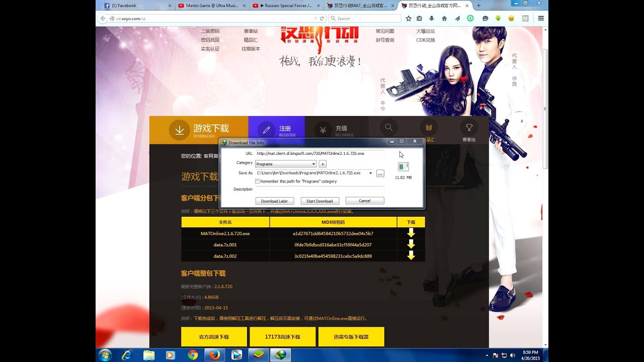Click the CDK exchange link
This screenshot has width=644, height=362.
pos(425,40)
